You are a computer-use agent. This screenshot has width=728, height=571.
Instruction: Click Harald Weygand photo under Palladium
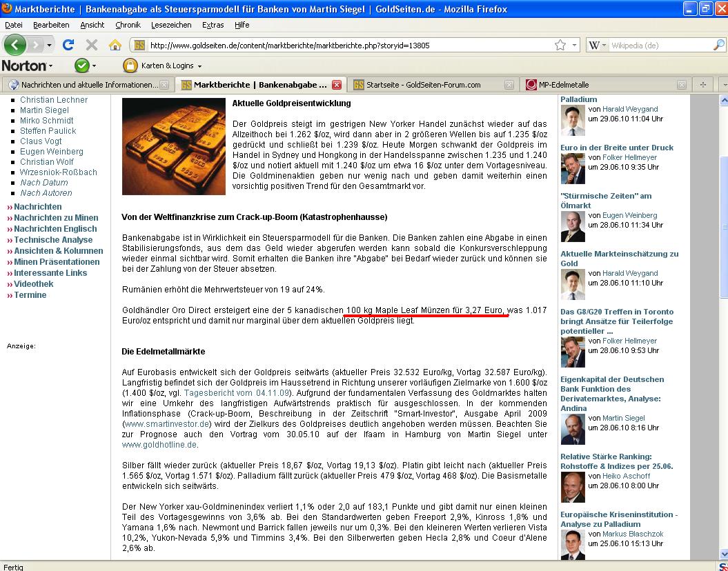[x=573, y=121]
